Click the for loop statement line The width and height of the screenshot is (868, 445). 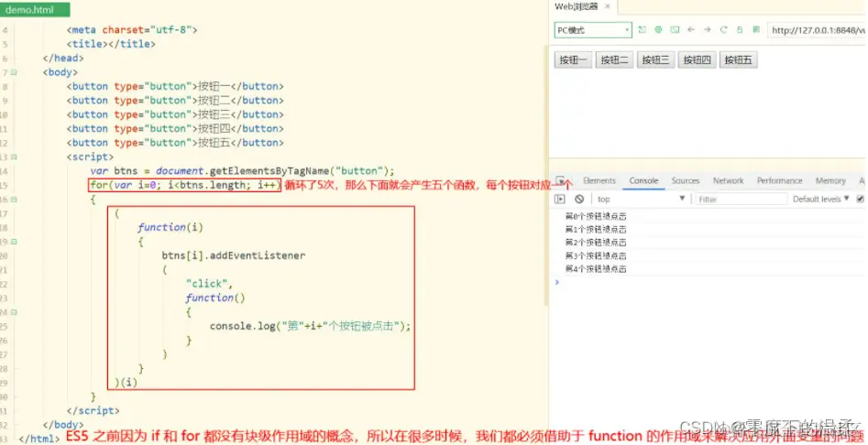pyautogui.click(x=185, y=185)
